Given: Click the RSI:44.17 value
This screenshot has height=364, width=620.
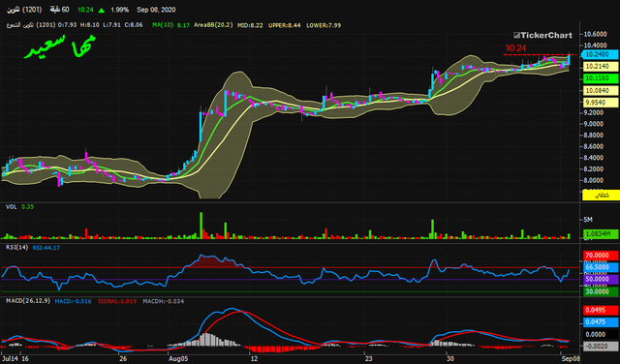Looking at the screenshot, I should click(46, 248).
